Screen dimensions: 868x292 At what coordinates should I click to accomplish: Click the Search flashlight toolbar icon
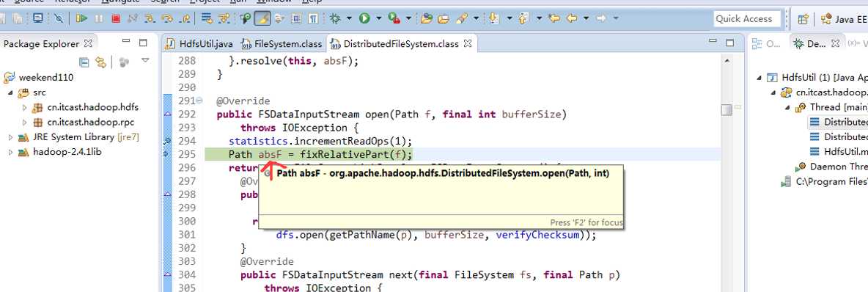[463, 18]
